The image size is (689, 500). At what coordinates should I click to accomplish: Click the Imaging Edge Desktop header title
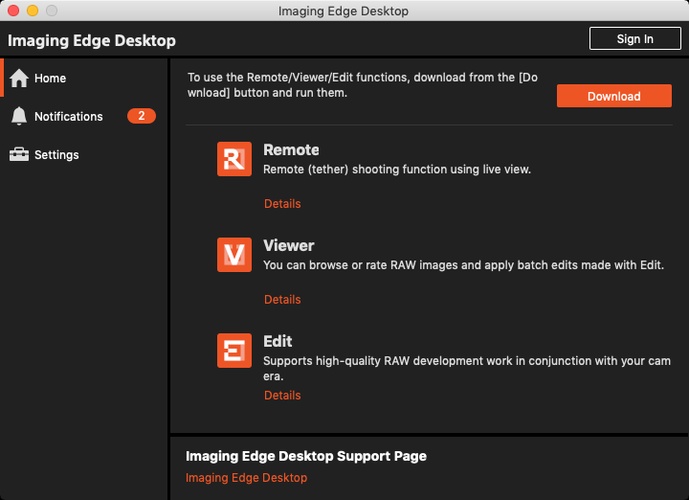91,40
